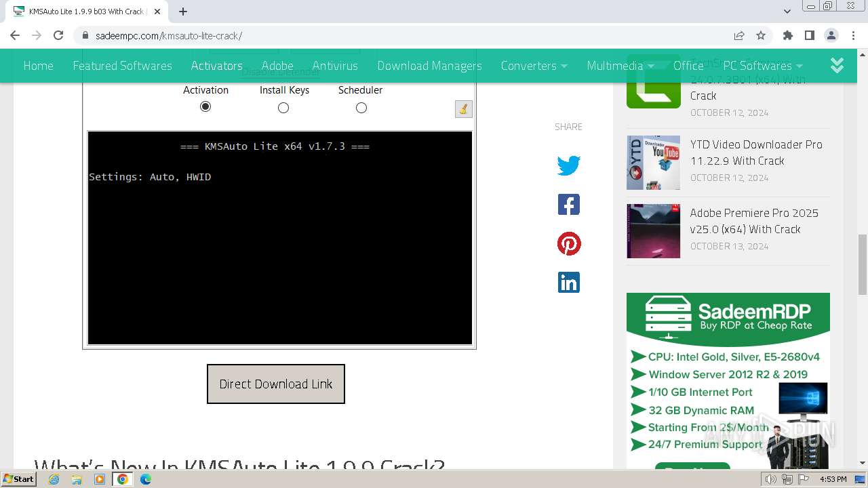
Task: Open Microsoft Edge from taskbar
Action: [x=146, y=479]
